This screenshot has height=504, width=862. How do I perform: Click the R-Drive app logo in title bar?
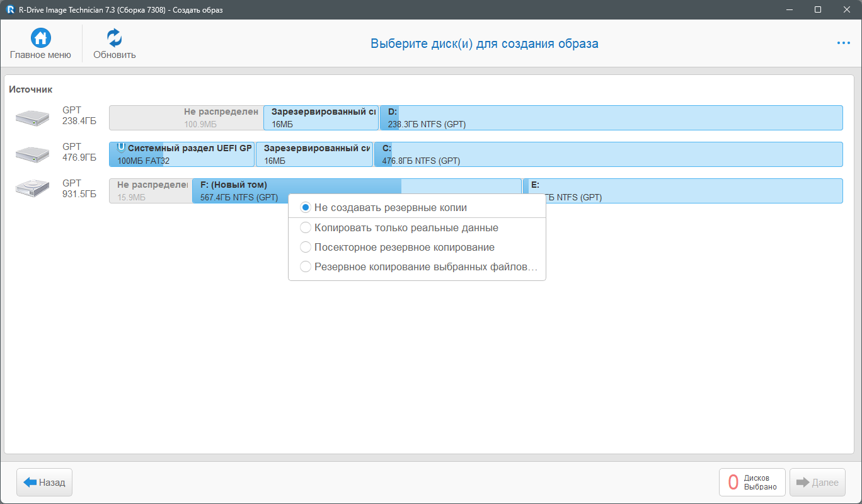tap(10, 9)
